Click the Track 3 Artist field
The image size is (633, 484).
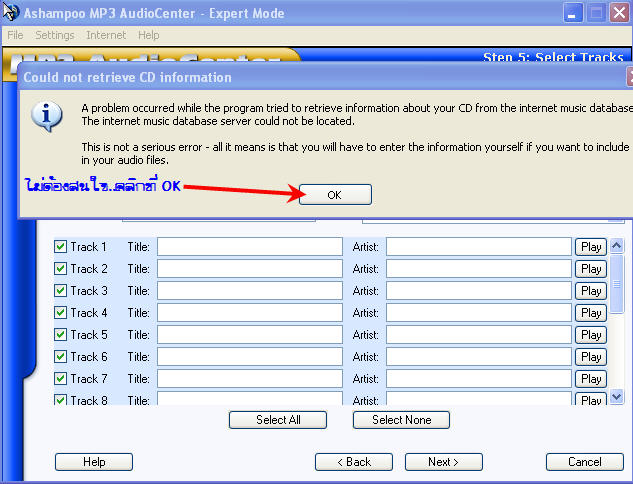(479, 291)
